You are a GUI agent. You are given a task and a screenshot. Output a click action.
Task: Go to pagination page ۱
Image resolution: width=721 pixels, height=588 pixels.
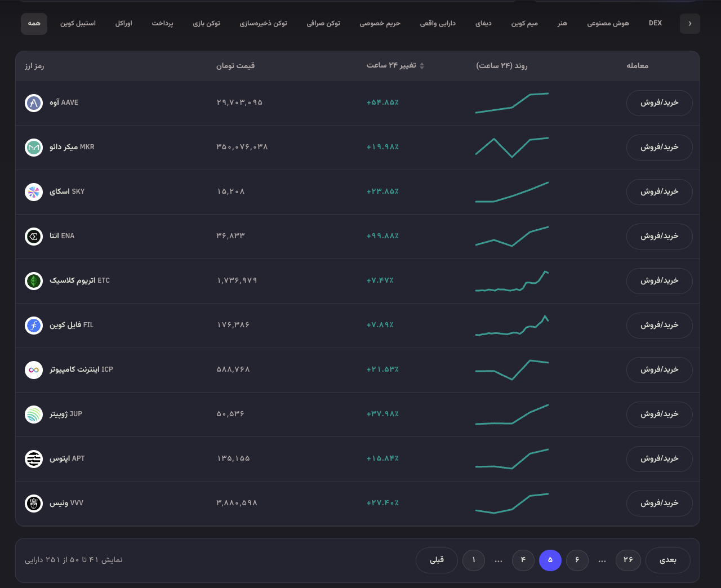click(474, 560)
